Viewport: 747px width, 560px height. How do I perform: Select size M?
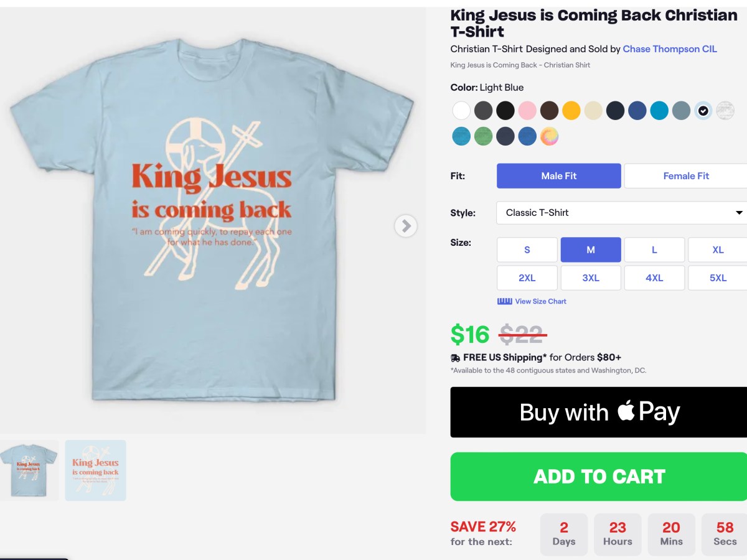pos(590,250)
